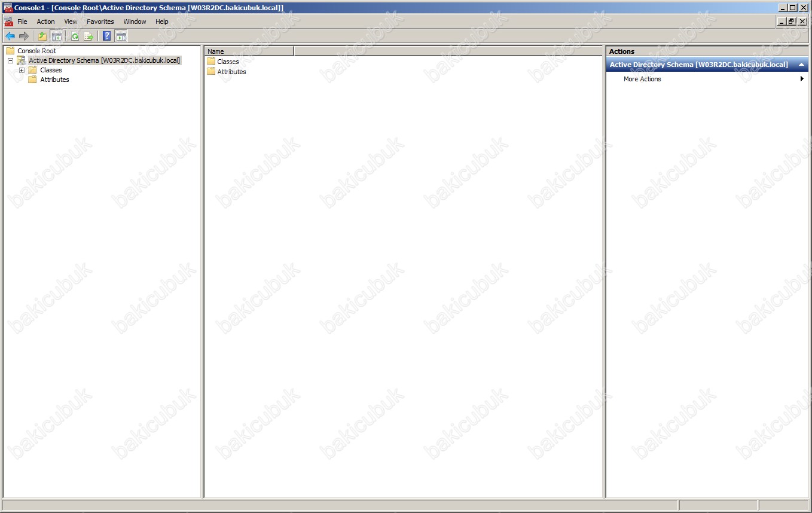Toggle Show/Hide Action Pane toolbar button
The height and width of the screenshot is (513, 812).
pyautogui.click(x=121, y=36)
